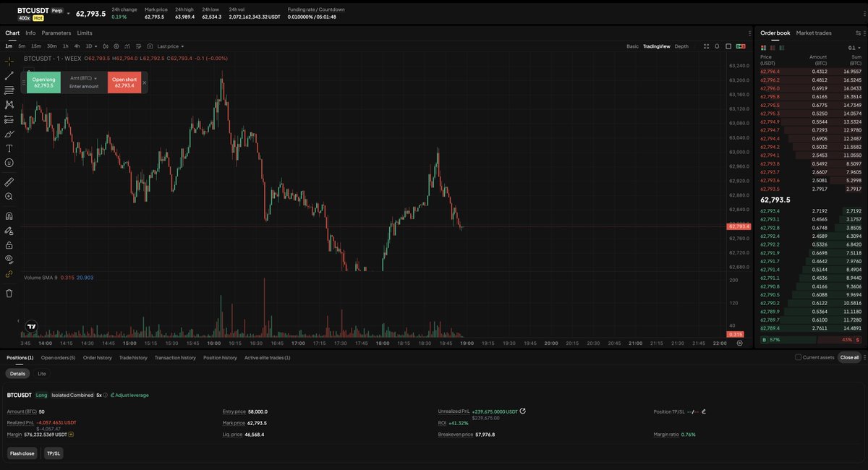
Task: Toggle the chart layout square icon
Action: [x=728, y=46]
